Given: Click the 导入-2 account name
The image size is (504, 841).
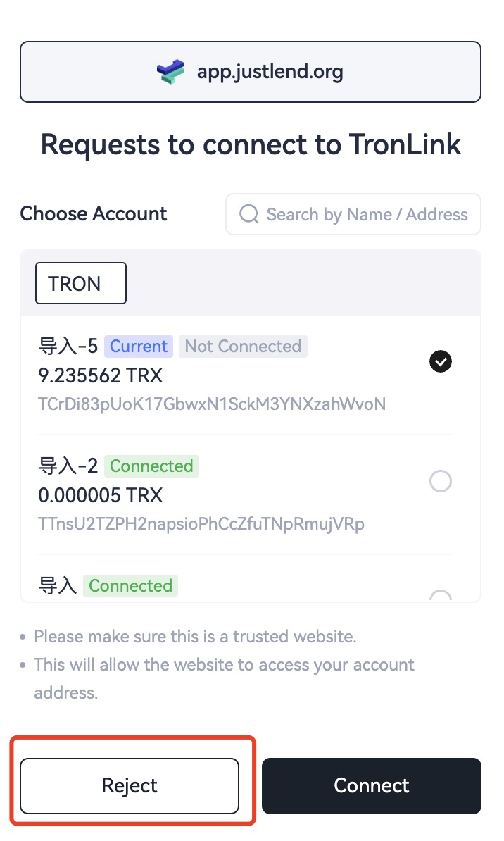Looking at the screenshot, I should point(68,466).
